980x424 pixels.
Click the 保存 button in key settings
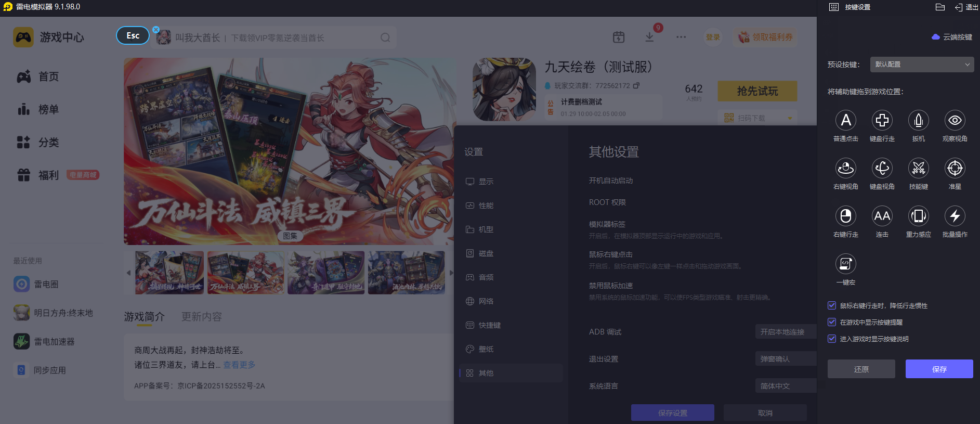click(939, 369)
